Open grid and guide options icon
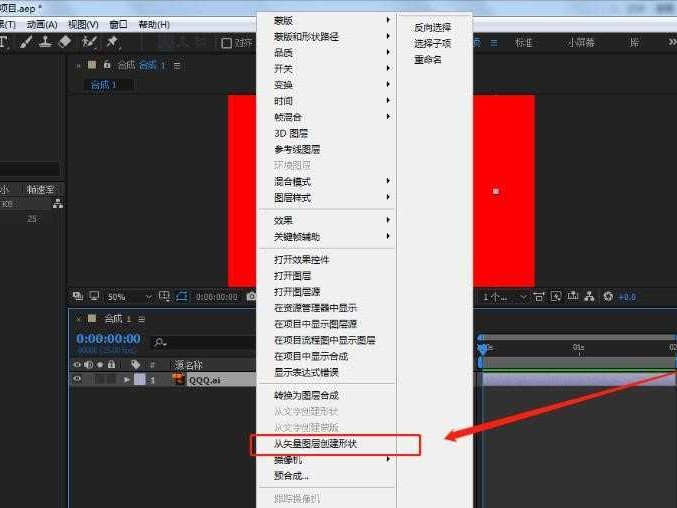 pyautogui.click(x=164, y=297)
